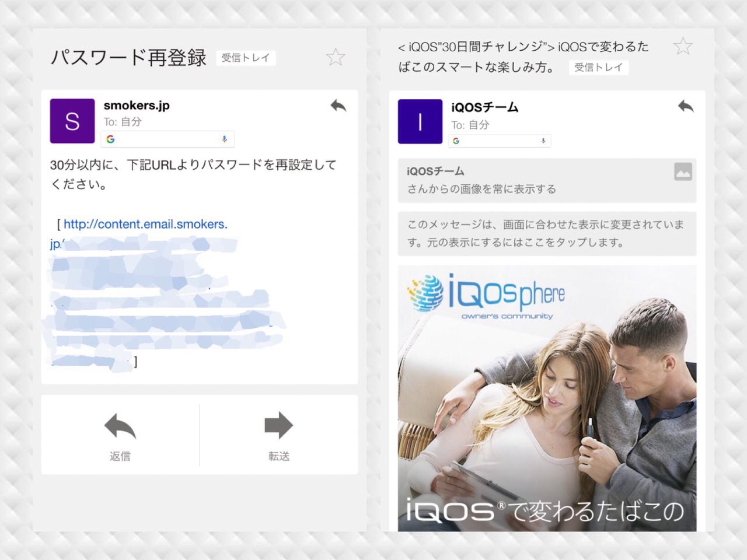Open iQOSチーム purple I avatar
The width and height of the screenshot is (747, 560).
[x=420, y=121]
